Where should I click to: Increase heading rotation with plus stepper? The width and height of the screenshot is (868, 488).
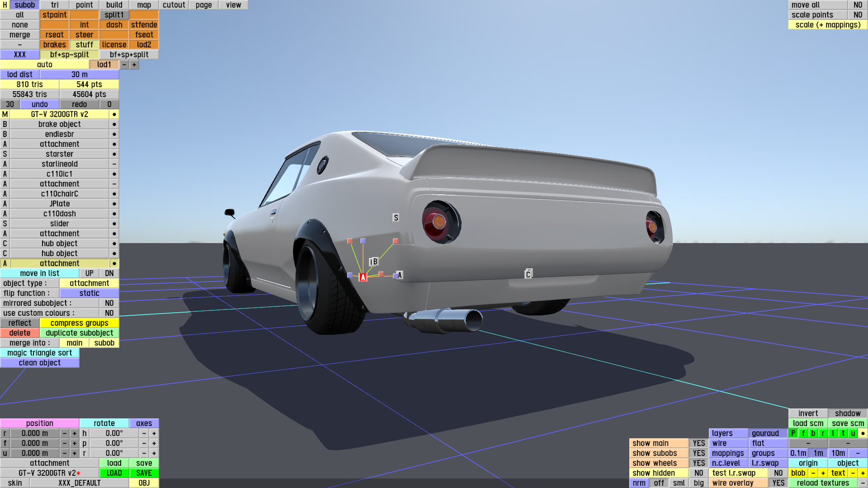pos(154,433)
